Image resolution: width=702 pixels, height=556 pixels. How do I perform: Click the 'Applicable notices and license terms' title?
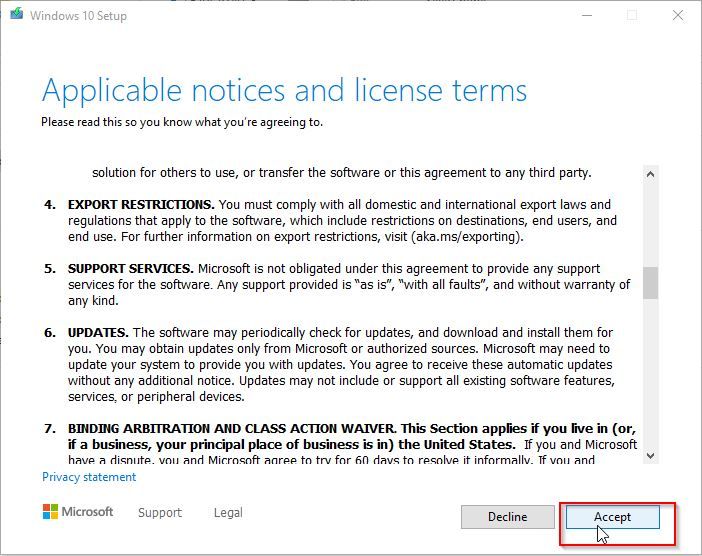click(x=284, y=90)
